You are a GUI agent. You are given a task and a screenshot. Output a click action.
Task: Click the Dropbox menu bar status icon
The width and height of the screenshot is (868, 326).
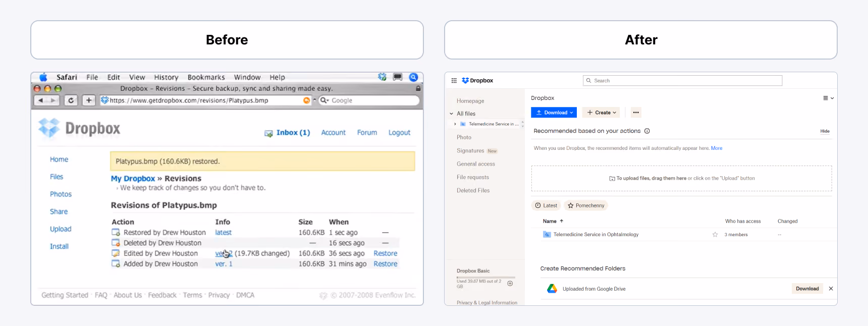coord(382,77)
